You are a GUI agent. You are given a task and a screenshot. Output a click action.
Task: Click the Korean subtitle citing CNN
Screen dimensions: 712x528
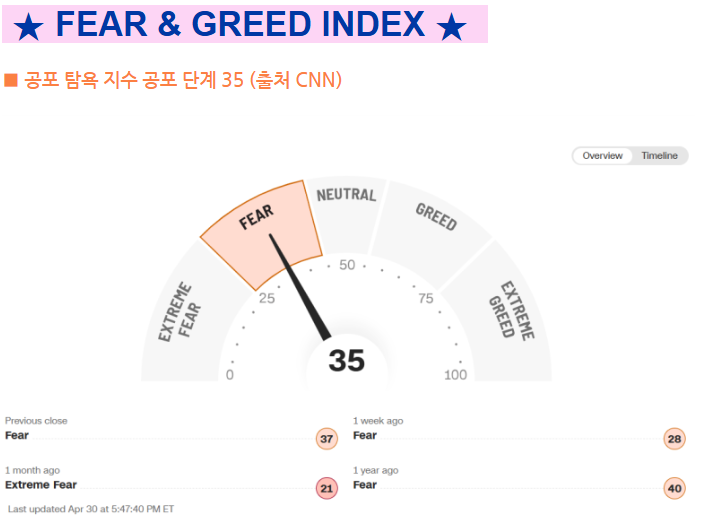[x=183, y=80]
